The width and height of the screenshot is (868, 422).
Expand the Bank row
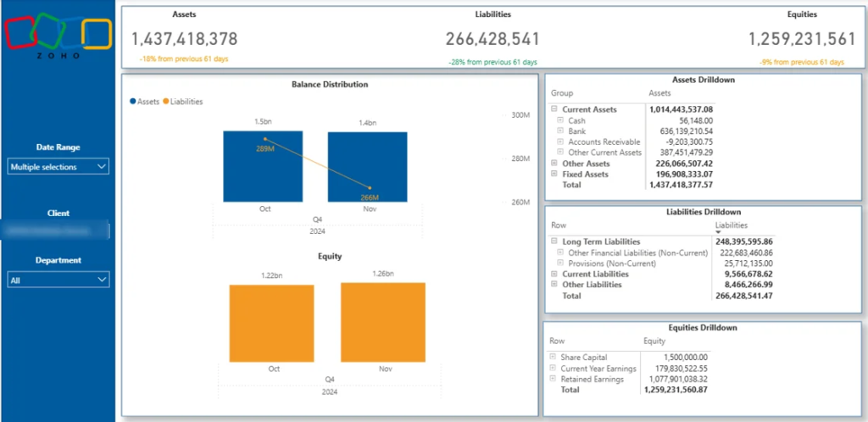click(x=560, y=131)
